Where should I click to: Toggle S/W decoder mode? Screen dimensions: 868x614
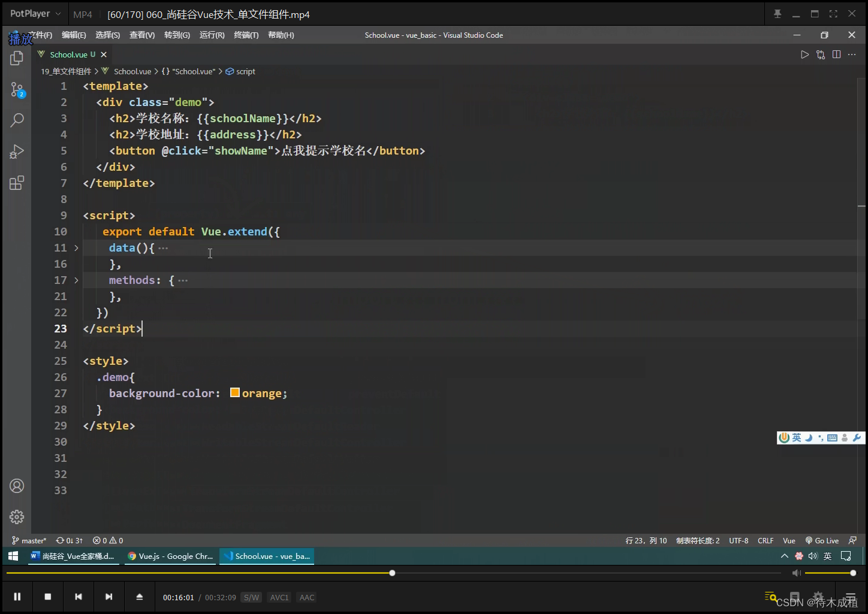click(252, 597)
